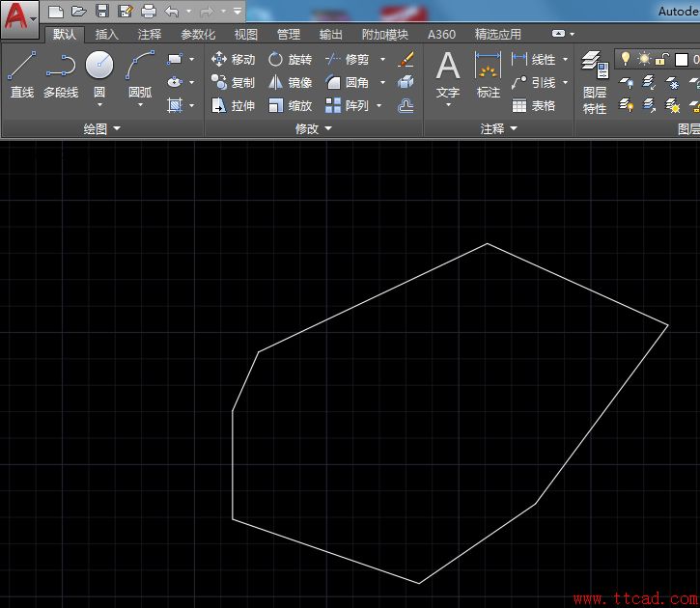Image resolution: width=700 pixels, height=608 pixels.
Task: Select the Polyline (多段线) tool
Action: point(61,75)
